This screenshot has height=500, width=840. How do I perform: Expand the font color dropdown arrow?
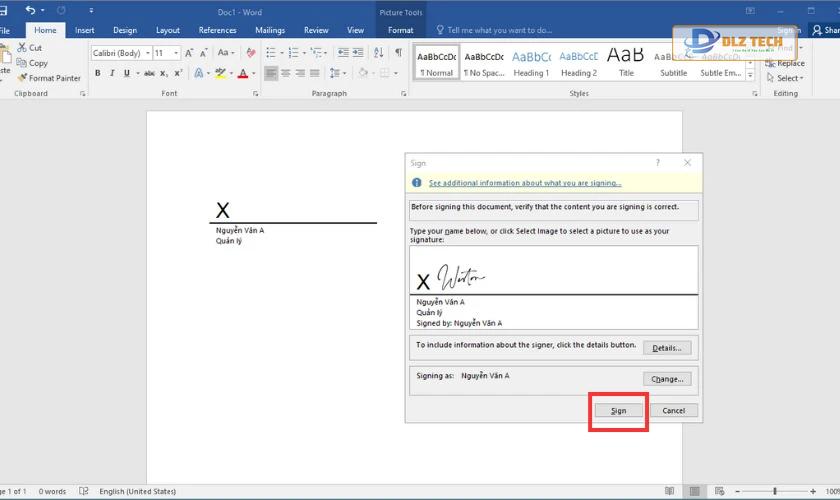coord(253,73)
